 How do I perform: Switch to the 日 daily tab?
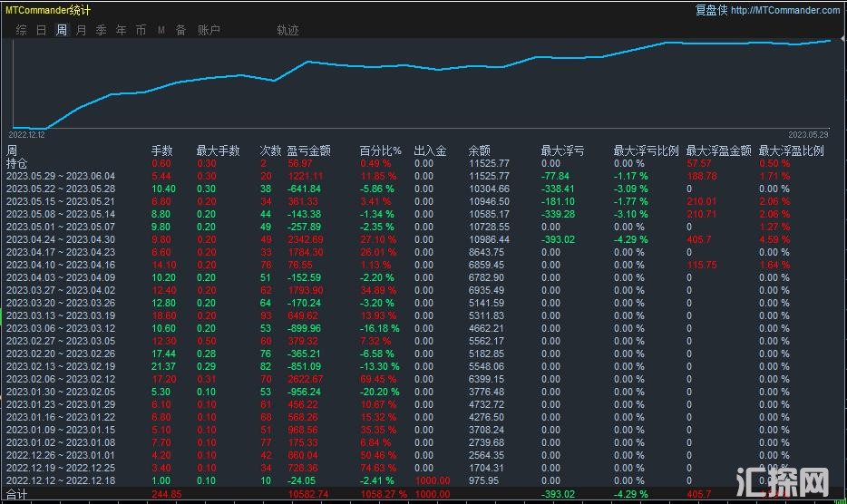point(41,30)
